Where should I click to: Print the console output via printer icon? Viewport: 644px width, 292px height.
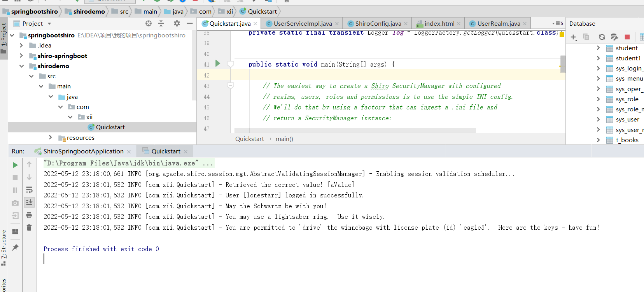tap(29, 215)
